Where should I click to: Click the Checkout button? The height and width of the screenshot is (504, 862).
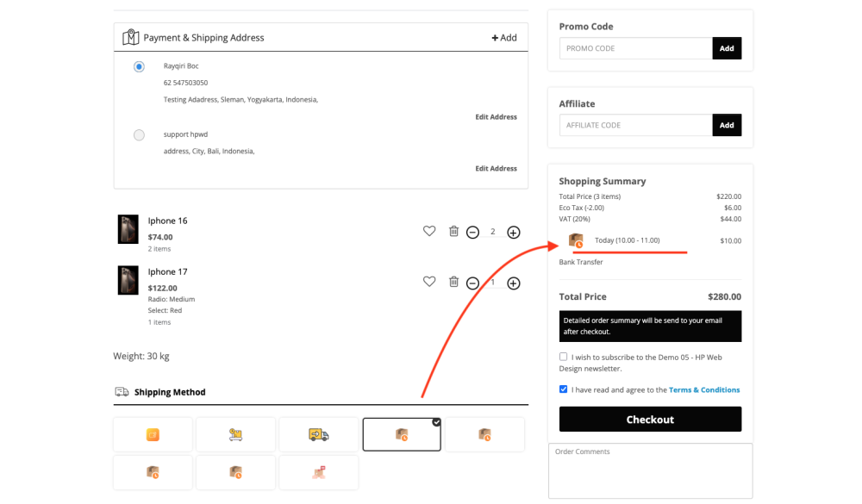650,420
